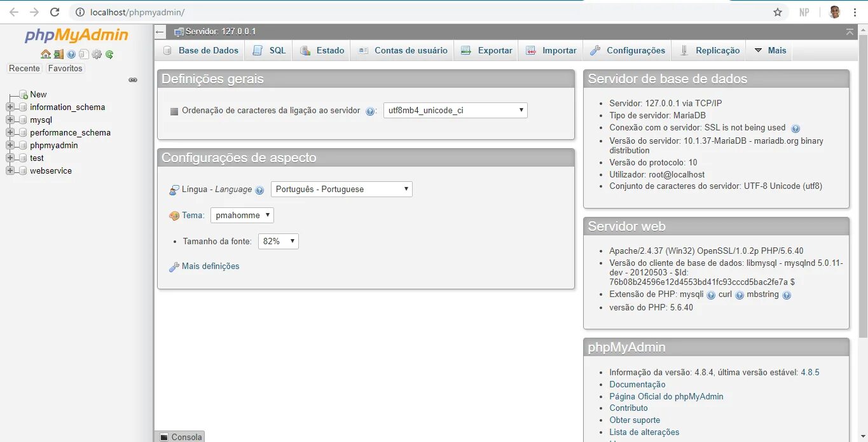Select webservice database name in tree
This screenshot has width=868, height=442.
click(x=51, y=170)
